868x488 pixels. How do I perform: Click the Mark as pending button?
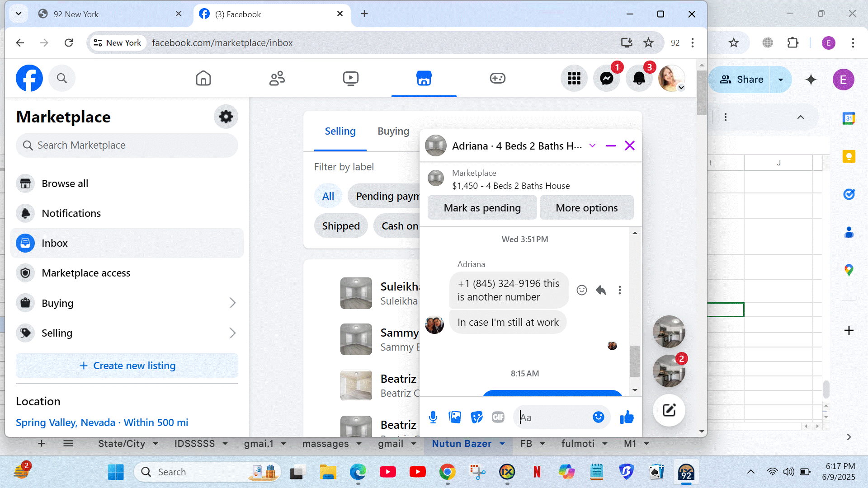click(482, 208)
